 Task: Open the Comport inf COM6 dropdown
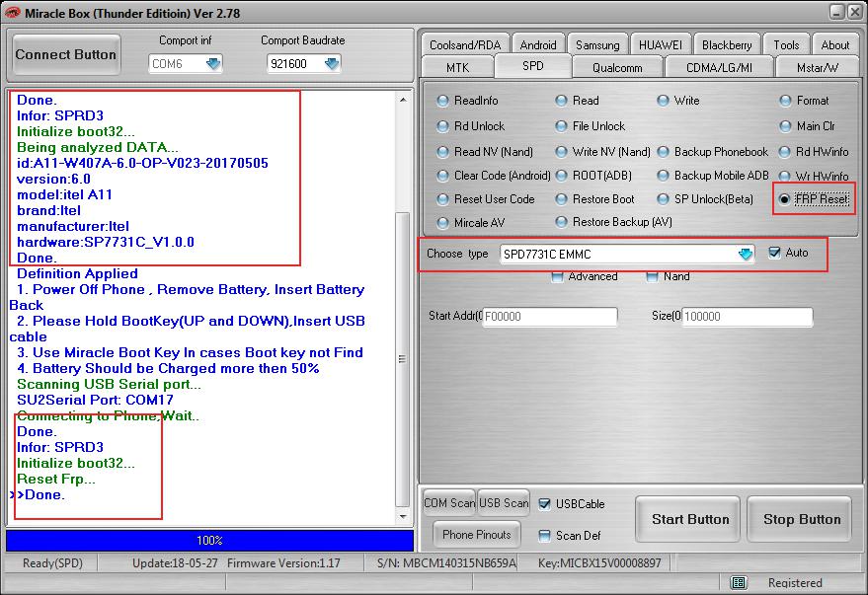(213, 63)
